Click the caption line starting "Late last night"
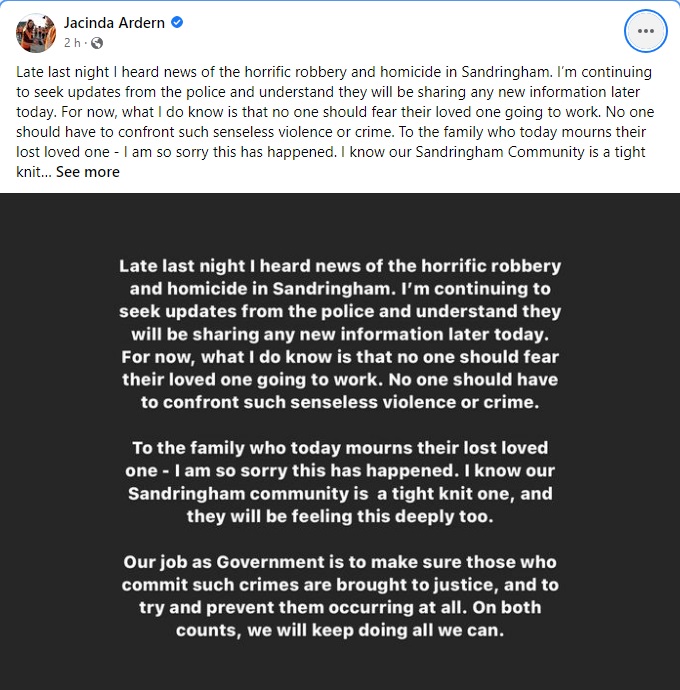The height and width of the screenshot is (690, 680). click(x=330, y=73)
